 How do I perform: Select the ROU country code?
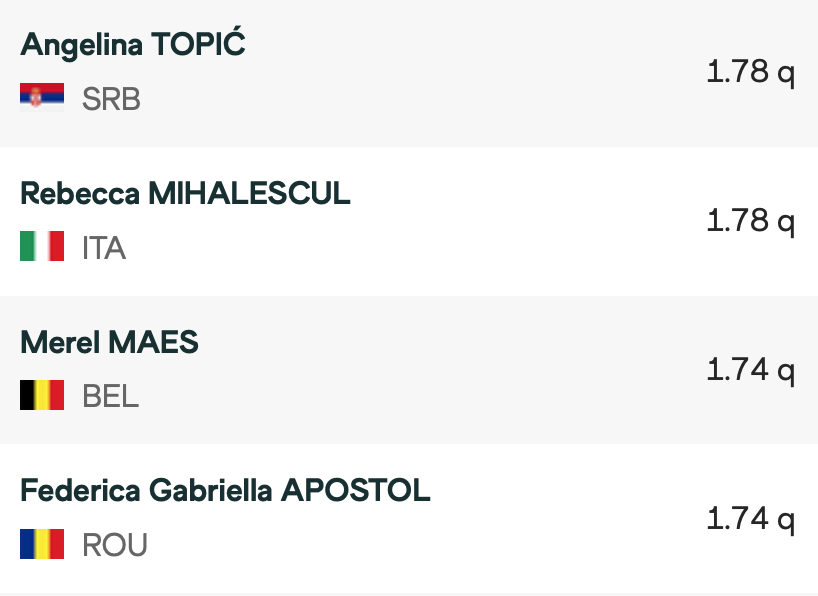tap(115, 545)
